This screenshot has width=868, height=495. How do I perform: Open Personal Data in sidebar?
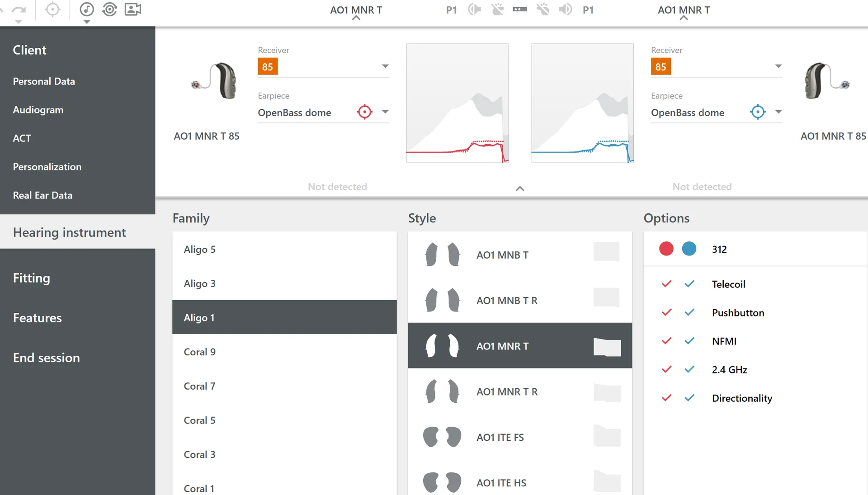pyautogui.click(x=44, y=81)
